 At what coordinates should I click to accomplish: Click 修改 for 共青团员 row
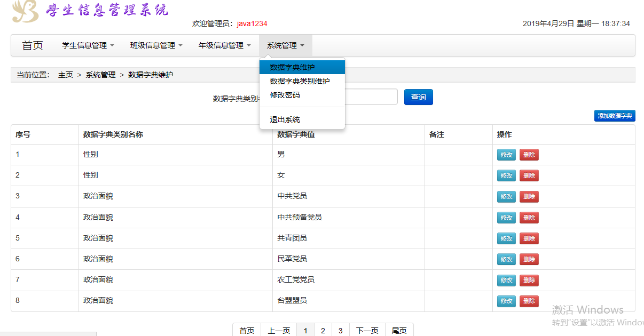[x=507, y=238]
